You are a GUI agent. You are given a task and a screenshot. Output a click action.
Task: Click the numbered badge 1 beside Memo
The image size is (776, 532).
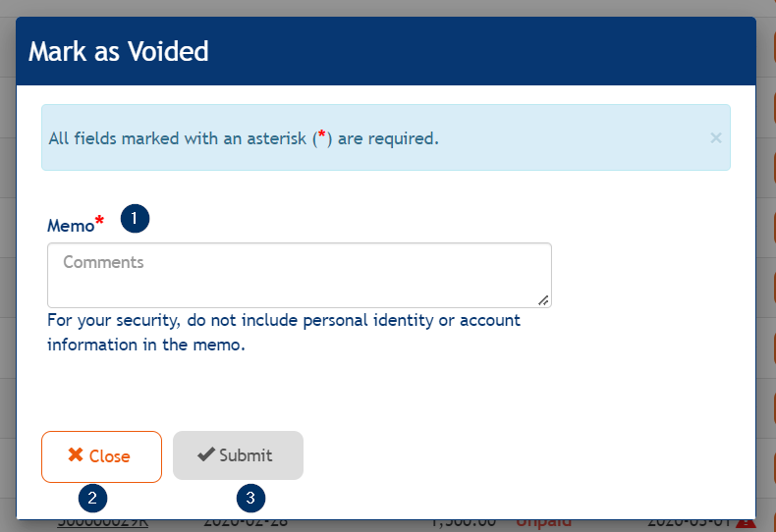tap(135, 219)
